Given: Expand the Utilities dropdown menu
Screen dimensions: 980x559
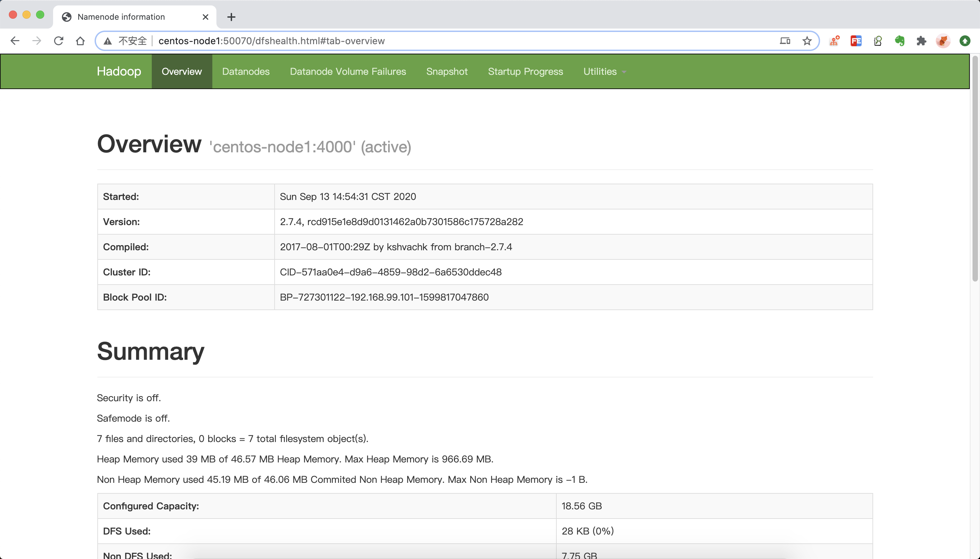Looking at the screenshot, I should click(605, 71).
